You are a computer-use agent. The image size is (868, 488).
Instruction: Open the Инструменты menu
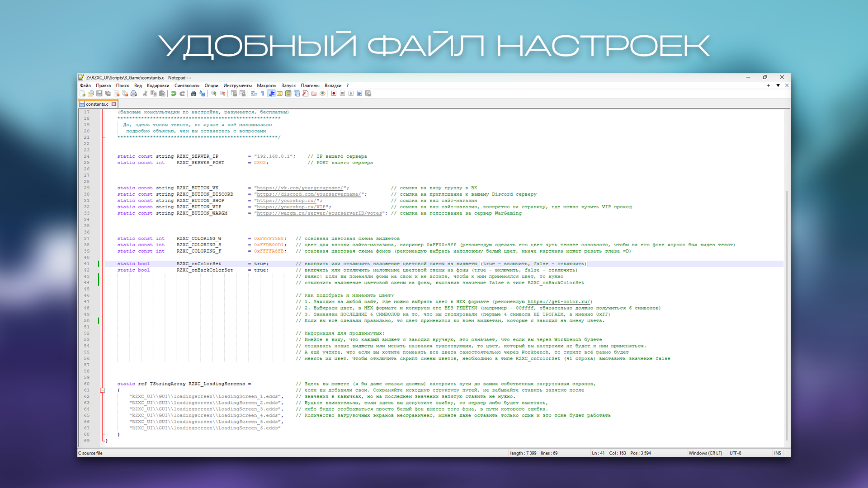pyautogui.click(x=237, y=85)
